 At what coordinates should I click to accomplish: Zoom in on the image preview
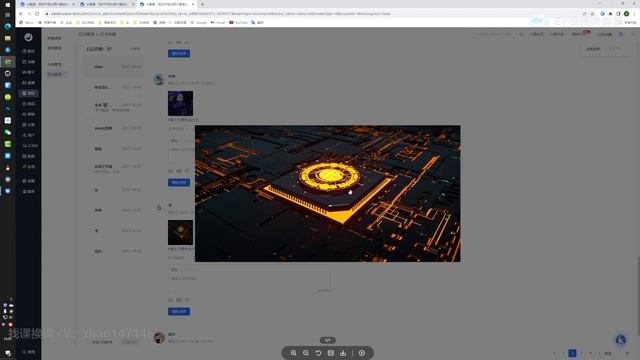pyautogui.click(x=293, y=353)
